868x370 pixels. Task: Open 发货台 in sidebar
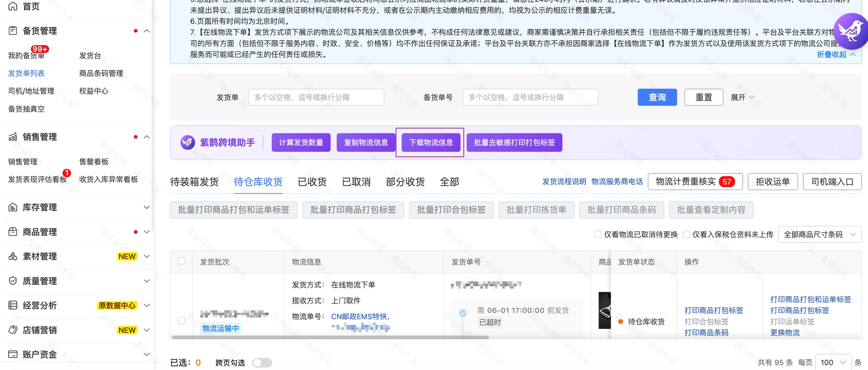(90, 56)
